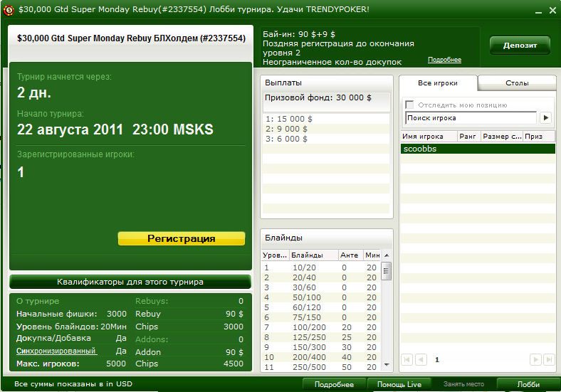561x392 pixels.
Task: Select player row 'scoobbs'
Action: 478,149
